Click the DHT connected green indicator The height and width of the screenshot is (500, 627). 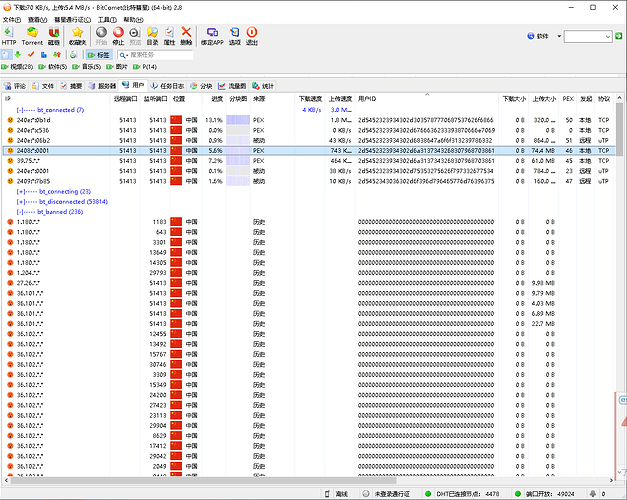(x=428, y=494)
